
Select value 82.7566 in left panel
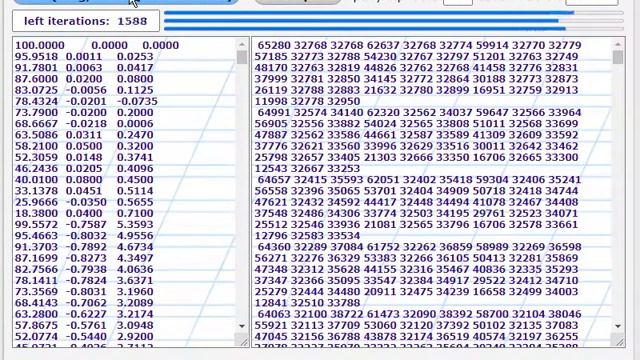[x=36, y=269]
